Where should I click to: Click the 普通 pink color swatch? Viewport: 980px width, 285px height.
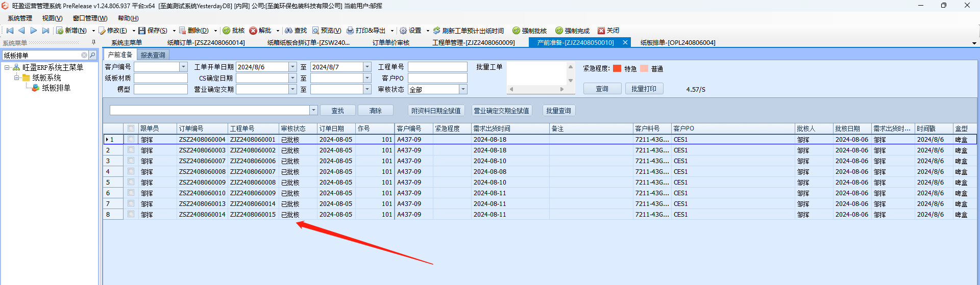[644, 68]
